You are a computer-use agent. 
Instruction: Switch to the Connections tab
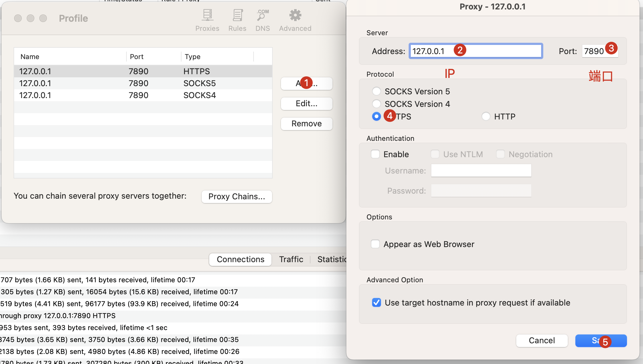click(x=240, y=259)
